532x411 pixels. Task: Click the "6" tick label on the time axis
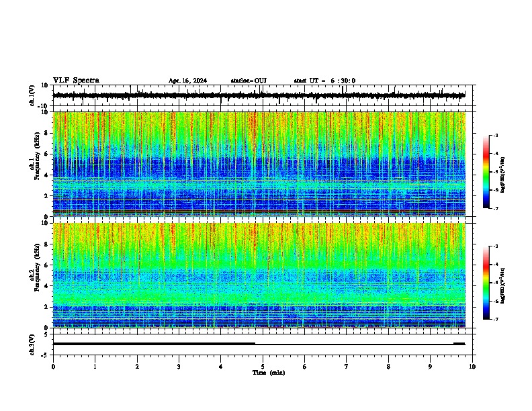click(305, 367)
